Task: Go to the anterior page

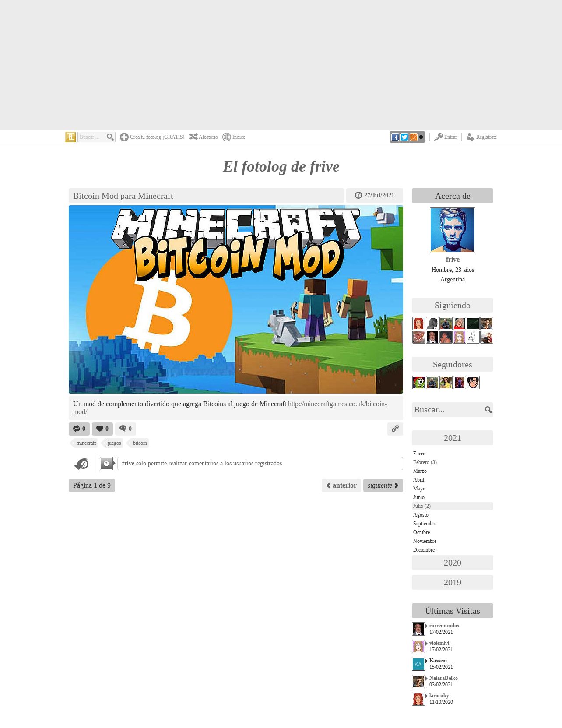Action: coord(341,485)
